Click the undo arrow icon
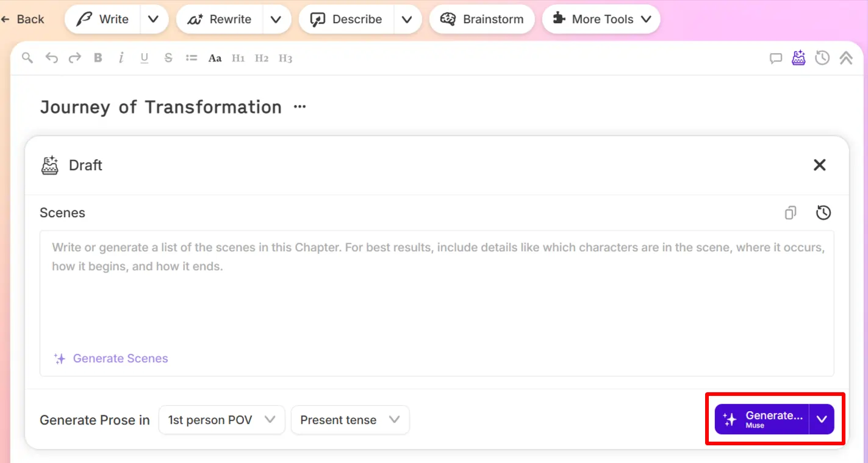Image resolution: width=868 pixels, height=463 pixels. (52, 58)
